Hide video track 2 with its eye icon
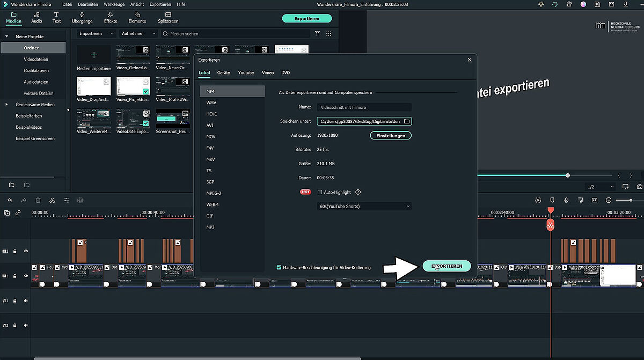This screenshot has width=644, height=360. click(x=26, y=251)
